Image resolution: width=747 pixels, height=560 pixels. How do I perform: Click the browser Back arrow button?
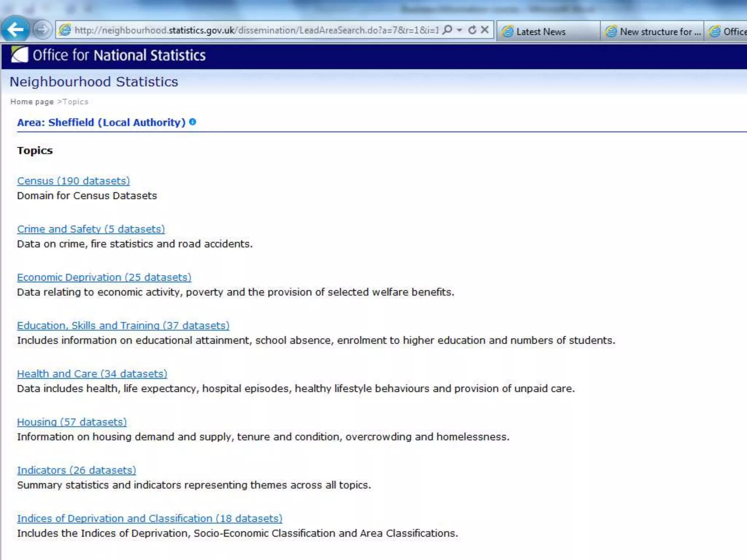coord(15,29)
